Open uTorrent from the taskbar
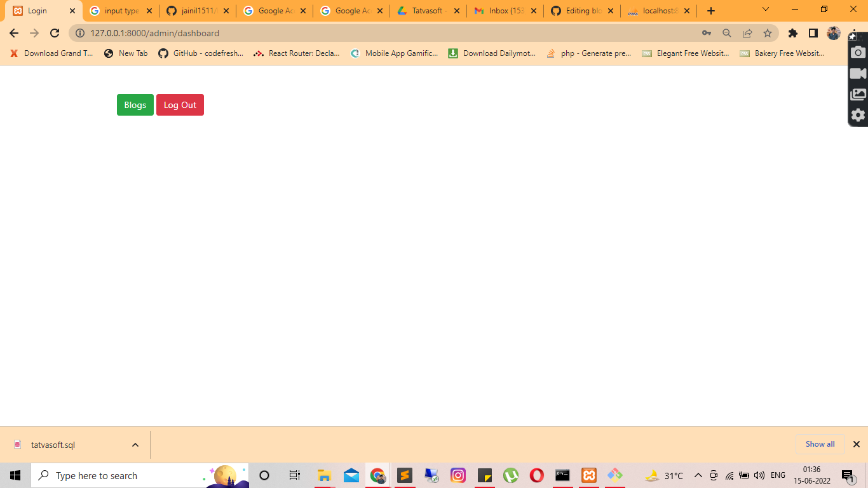This screenshot has width=868, height=488. point(511,475)
